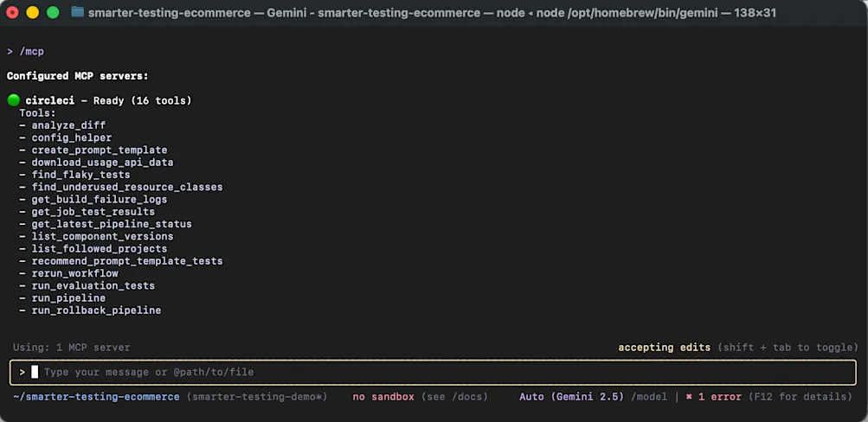
Task: Click the F12 for details hint
Action: (800, 397)
